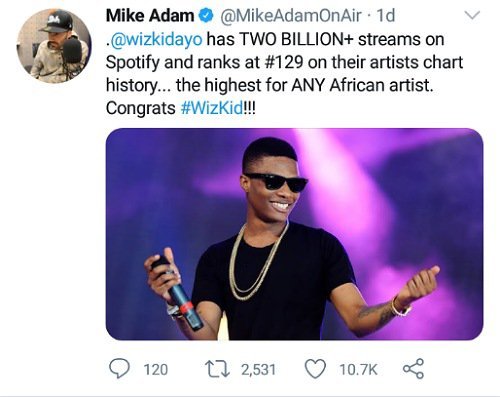Click the blue verified badge beside Mike Adam

[206, 16]
